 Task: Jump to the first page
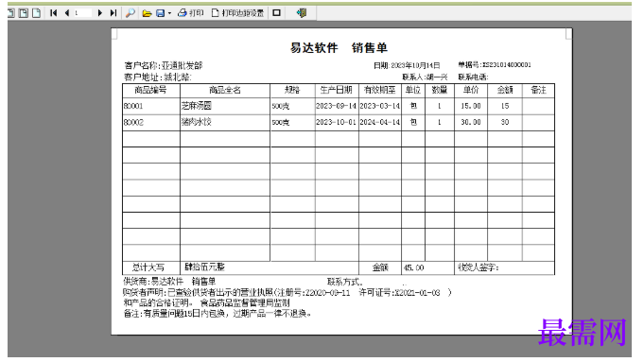tap(53, 13)
